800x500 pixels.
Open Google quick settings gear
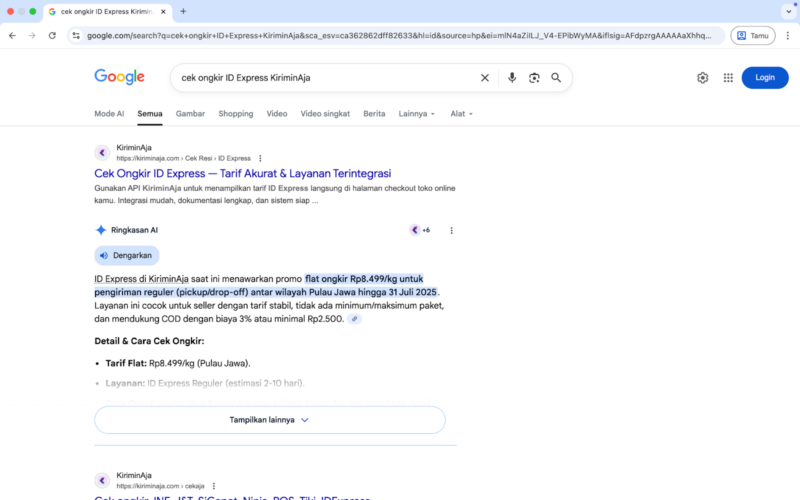pos(703,78)
